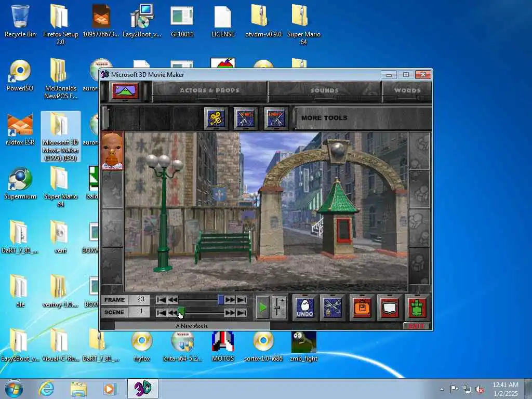Click the 3D Movie Maker taskbar button

143,389
